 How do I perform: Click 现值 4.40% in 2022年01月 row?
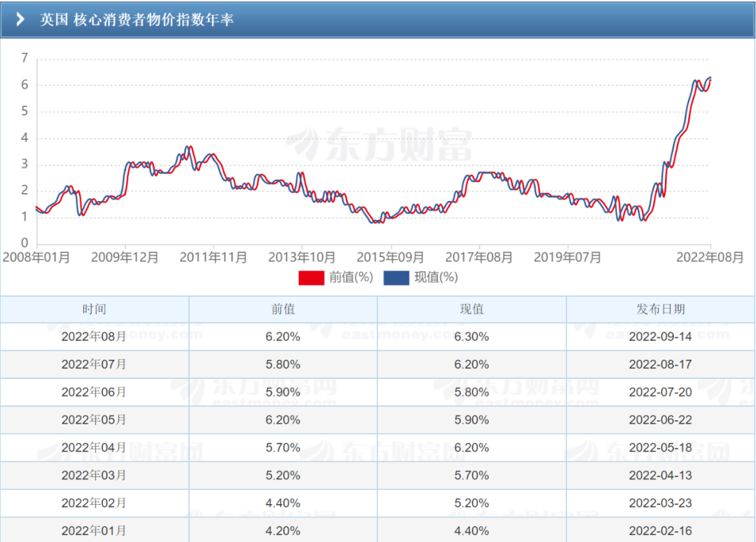tap(472, 531)
